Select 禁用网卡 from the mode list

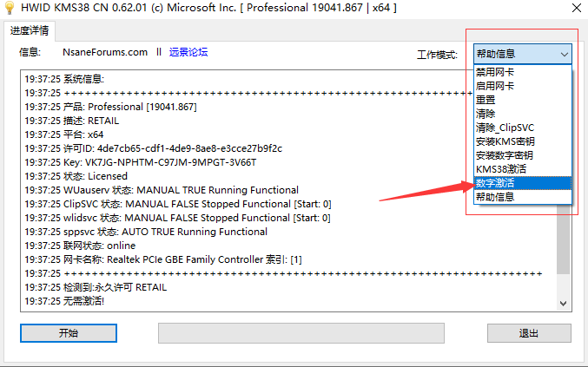coord(495,73)
